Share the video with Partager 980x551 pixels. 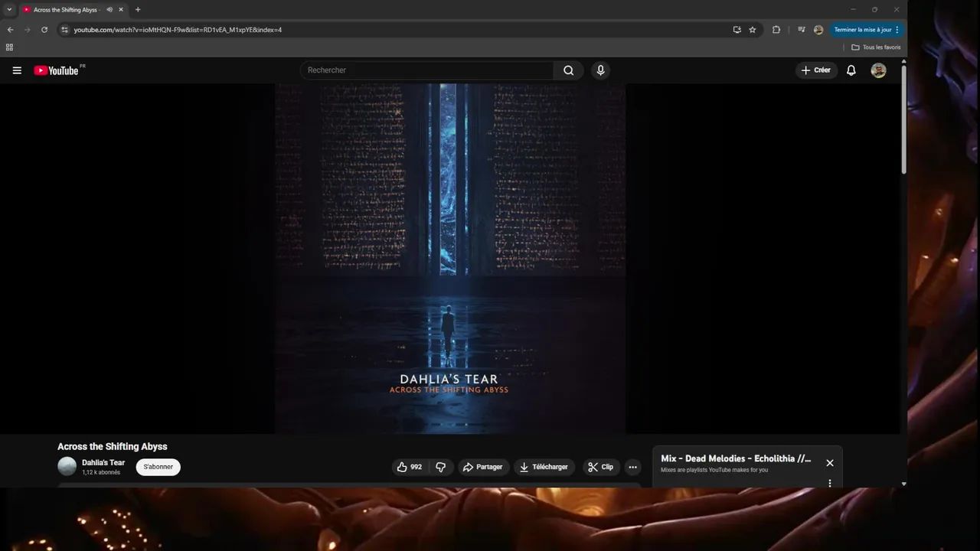point(482,467)
